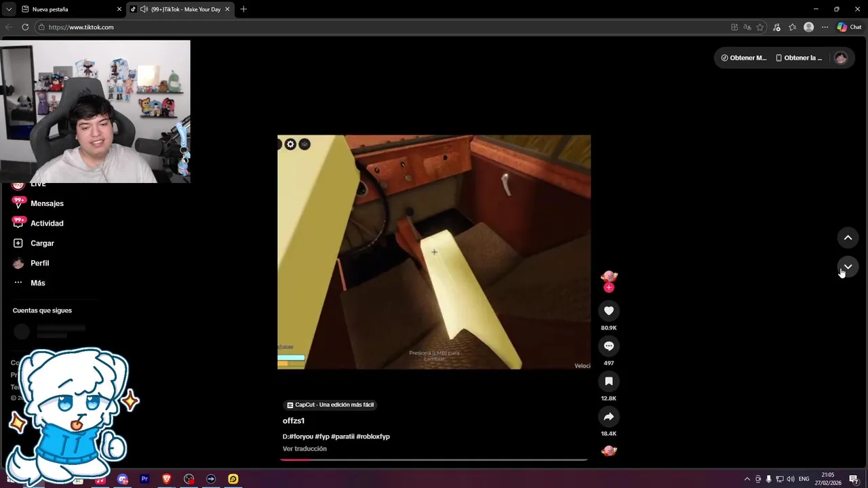Open browser settings and more menu
Screen dimensions: 868x488
click(825, 27)
